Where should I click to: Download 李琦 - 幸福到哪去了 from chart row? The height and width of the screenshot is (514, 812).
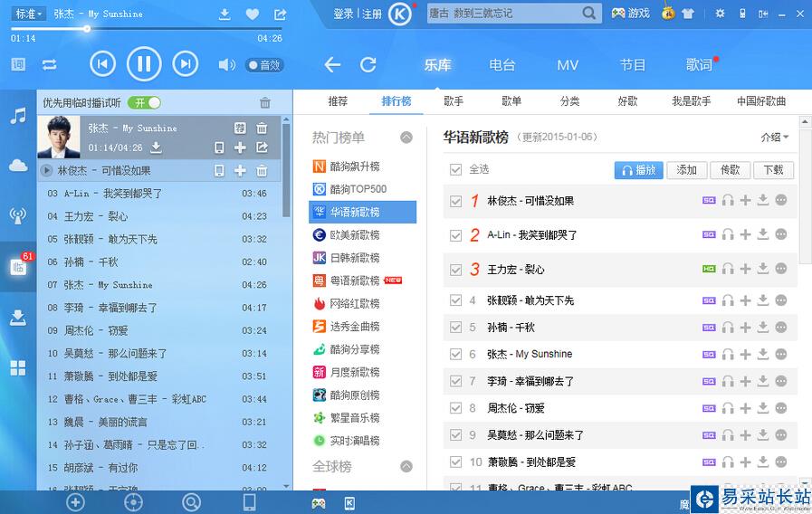[763, 381]
